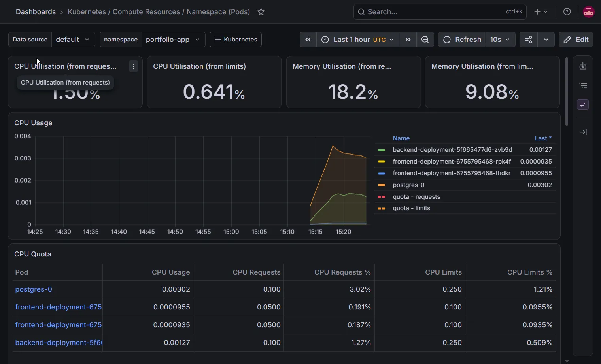
Task: Star this dashboard as favorite
Action: (x=261, y=12)
